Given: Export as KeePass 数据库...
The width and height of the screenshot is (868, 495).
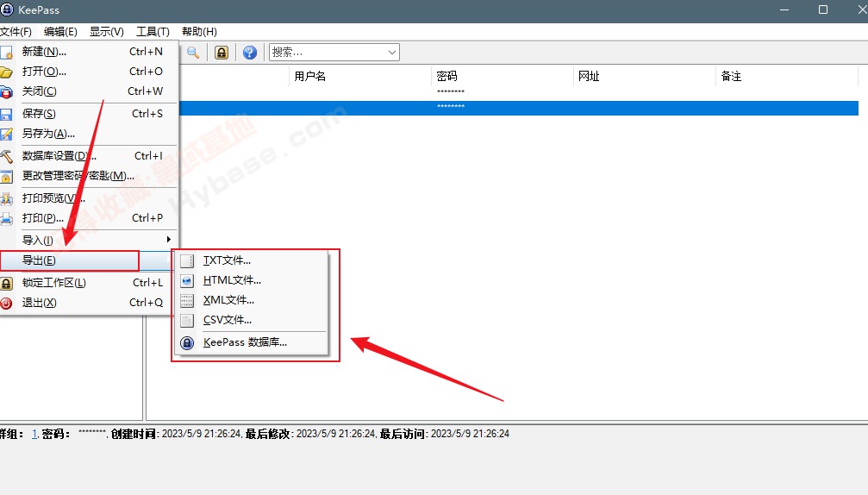Looking at the screenshot, I should [253, 342].
